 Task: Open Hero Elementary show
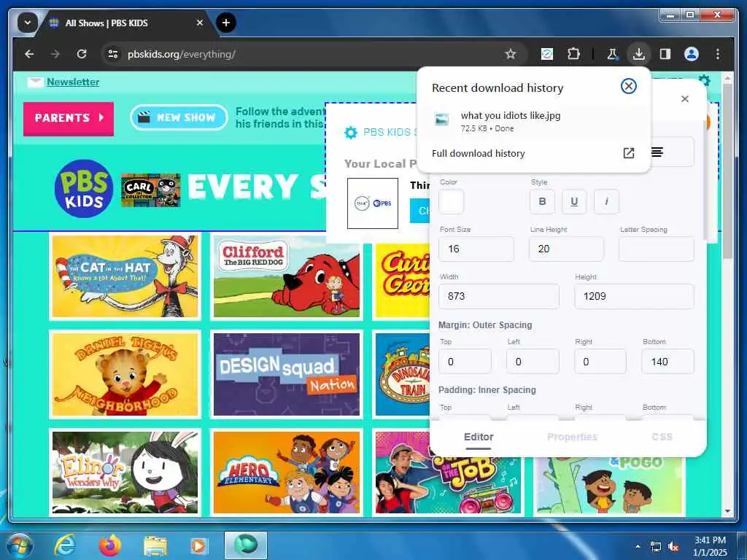point(286,472)
